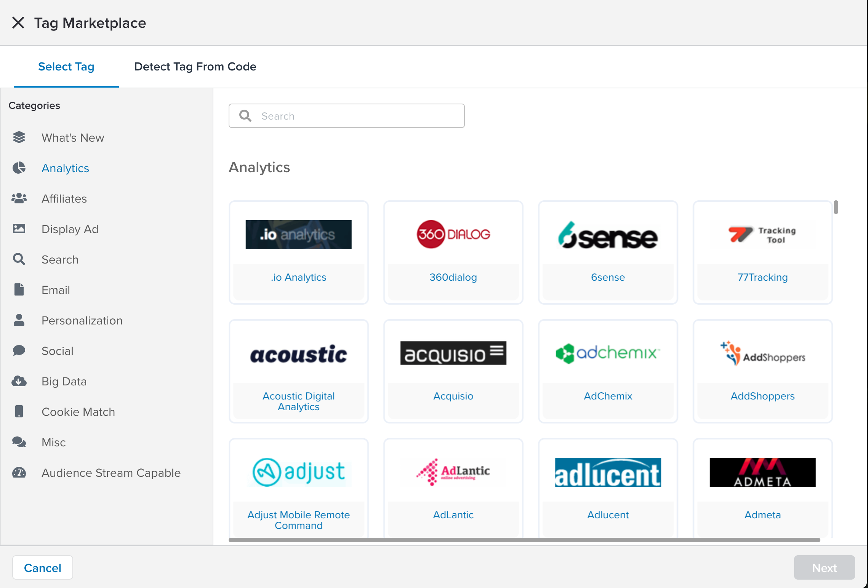This screenshot has height=588, width=868.
Task: Click the Affiliates people icon
Action: 19,198
